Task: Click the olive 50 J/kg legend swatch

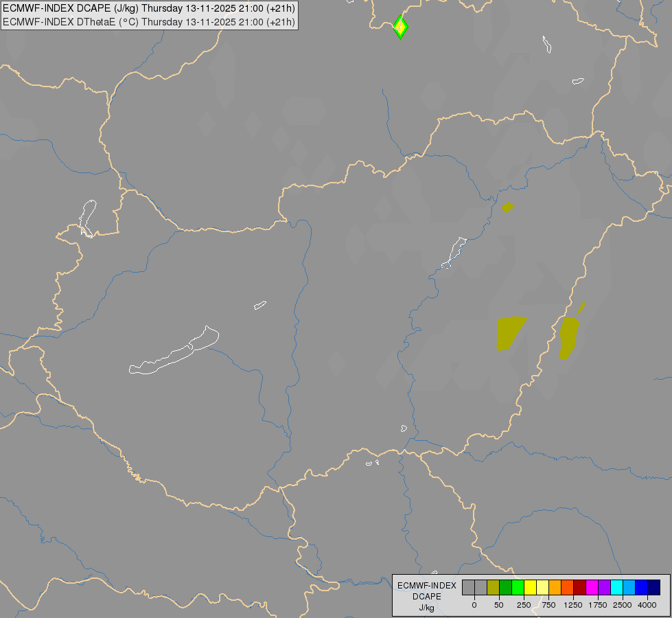Action: click(493, 588)
